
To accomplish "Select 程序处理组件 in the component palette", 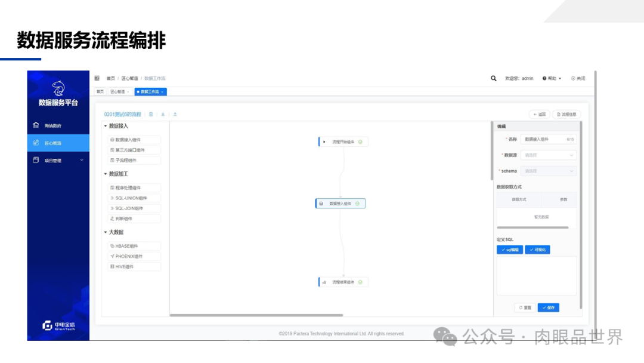I will 134,188.
